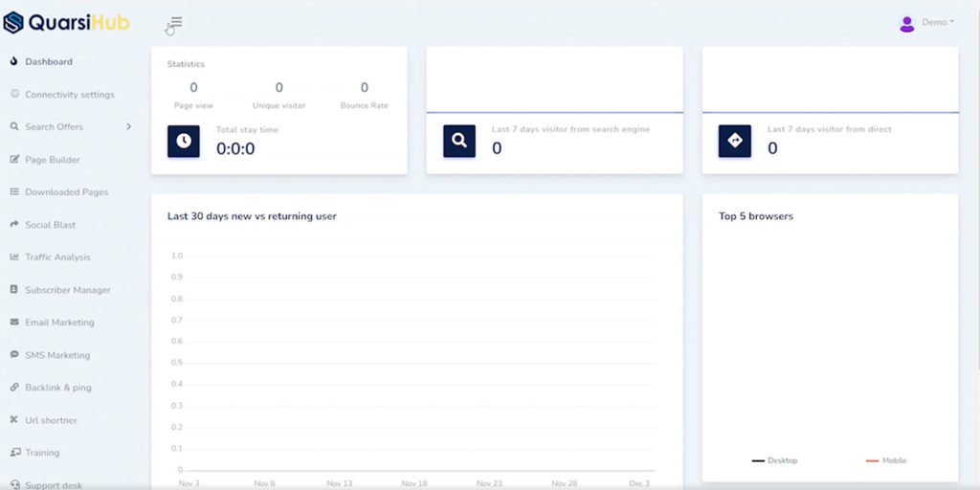Click the 0:0:0 total stay time value
Screen dimensions: 980x490
235,148
